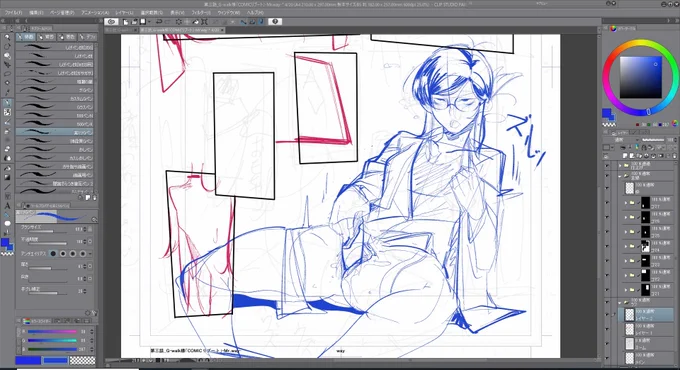This screenshot has width=680, height=370.
Task: Select the Eyedropper tool
Action: click(7, 92)
